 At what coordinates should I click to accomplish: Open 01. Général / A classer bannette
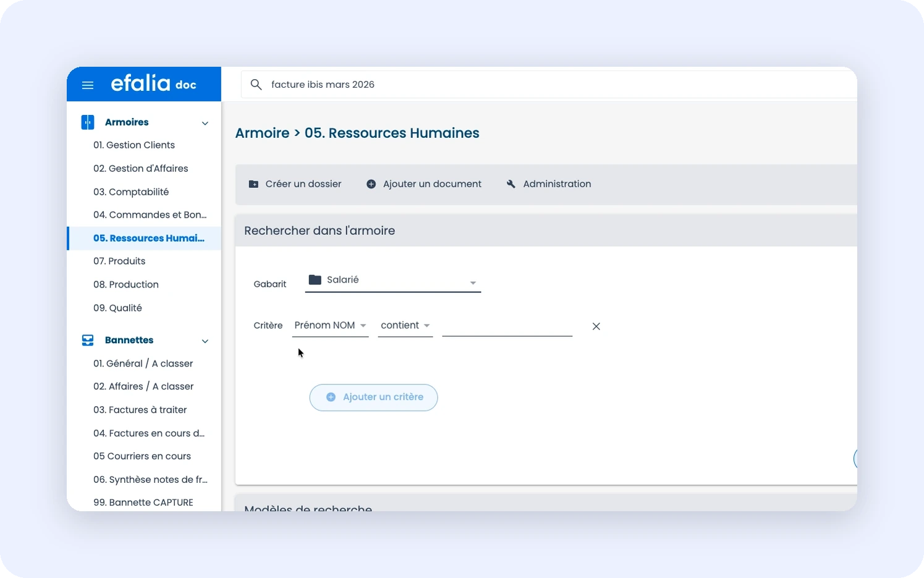tap(144, 363)
